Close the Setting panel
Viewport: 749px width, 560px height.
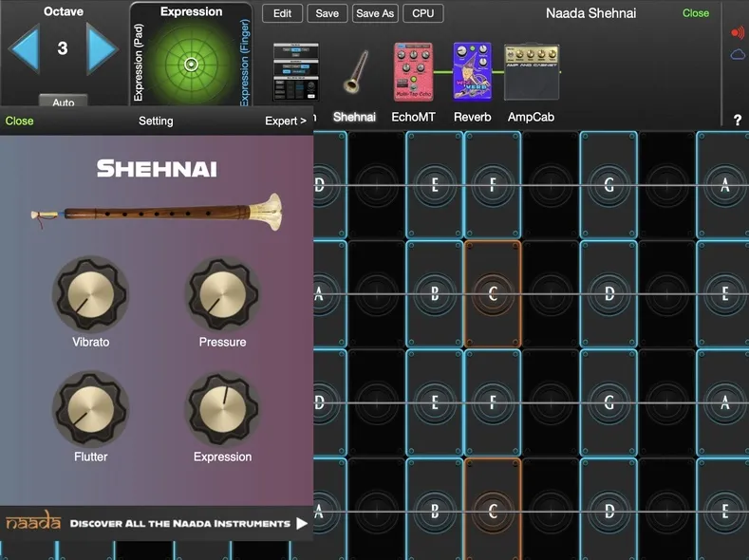(x=19, y=121)
